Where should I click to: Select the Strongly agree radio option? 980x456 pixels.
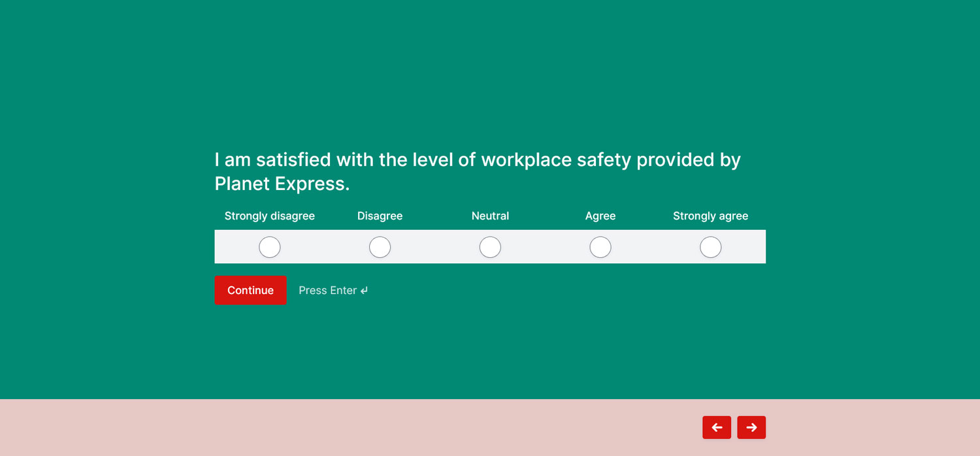pos(711,247)
